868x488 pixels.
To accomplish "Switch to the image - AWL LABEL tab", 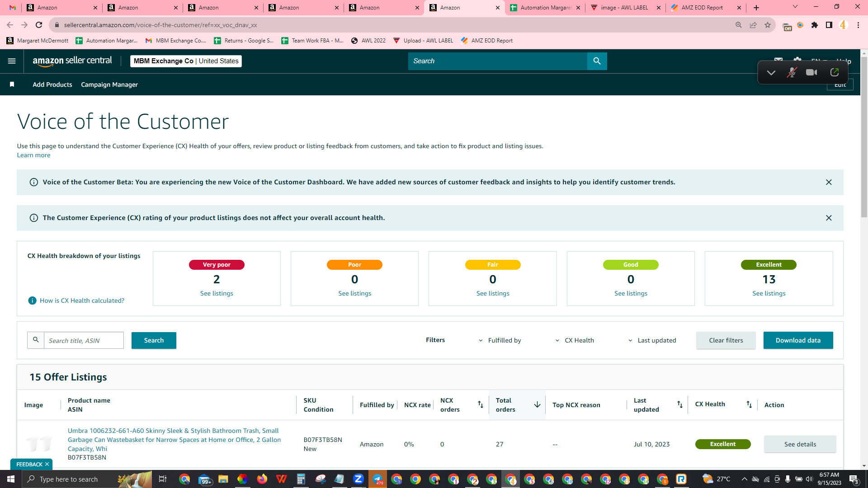I will point(625,8).
